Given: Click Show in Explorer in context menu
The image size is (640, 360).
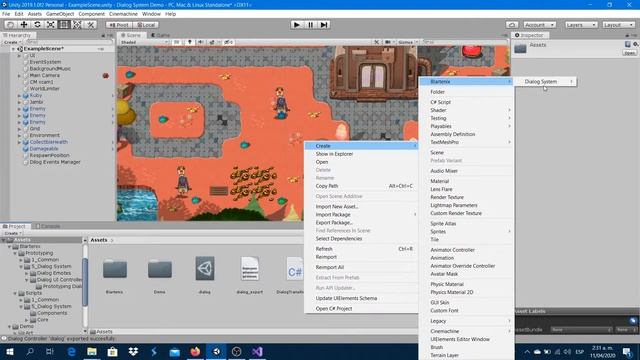Looking at the screenshot, I should tap(334, 154).
